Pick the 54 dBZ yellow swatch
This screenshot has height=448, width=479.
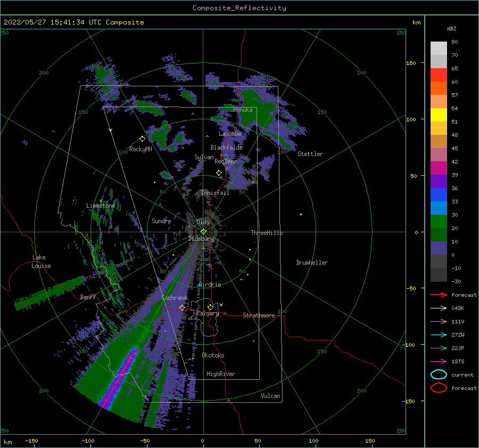pyautogui.click(x=439, y=115)
